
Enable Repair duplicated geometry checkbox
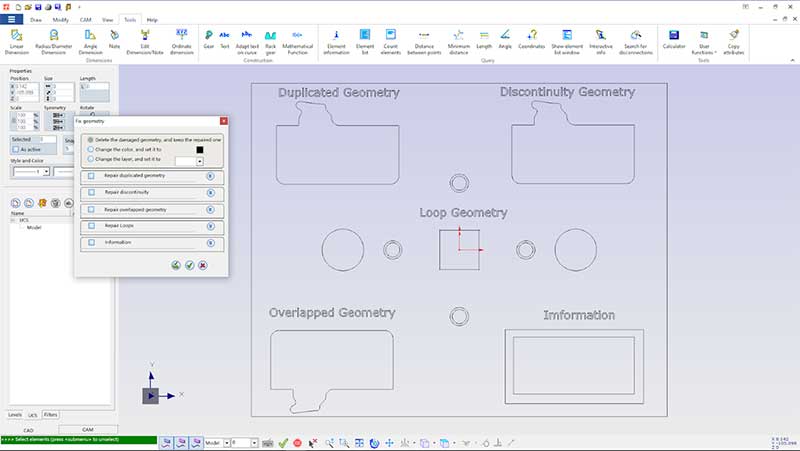click(x=91, y=176)
